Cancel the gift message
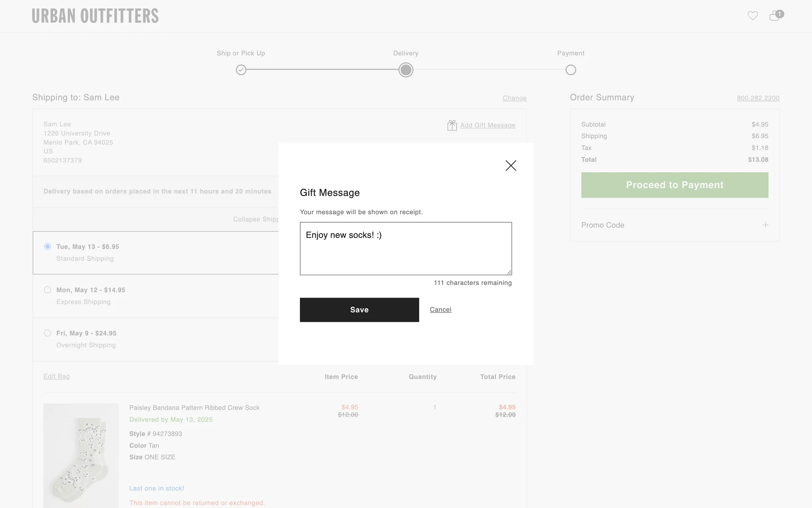The height and width of the screenshot is (508, 812). 440,309
